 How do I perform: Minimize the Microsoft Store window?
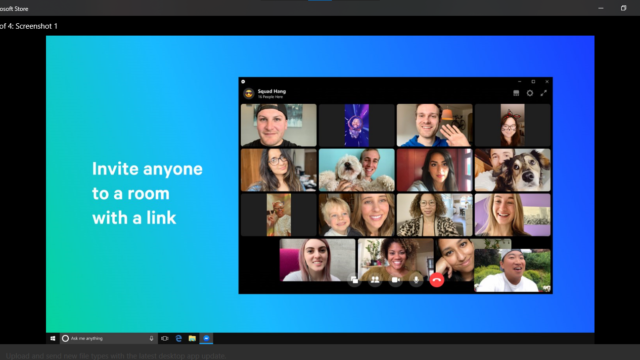(x=601, y=8)
